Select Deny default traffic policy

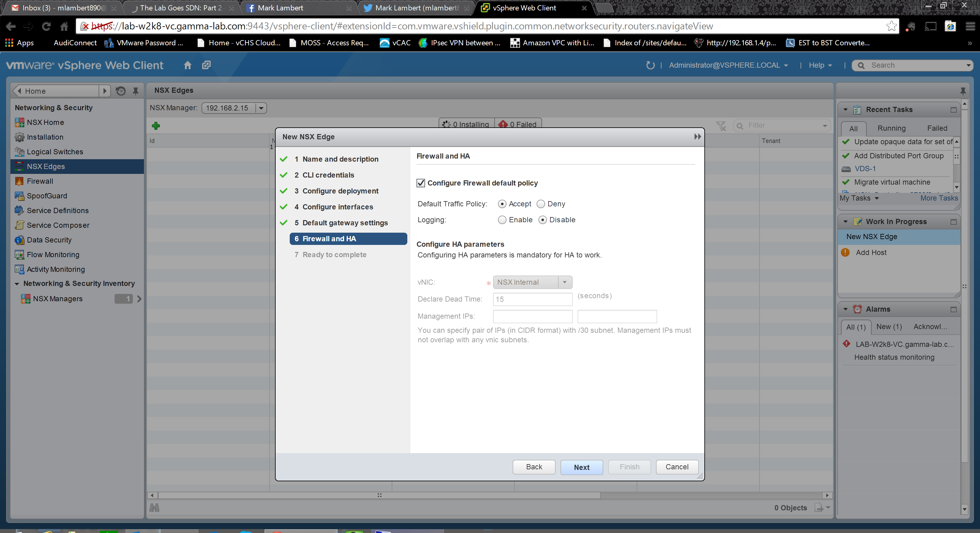(541, 204)
